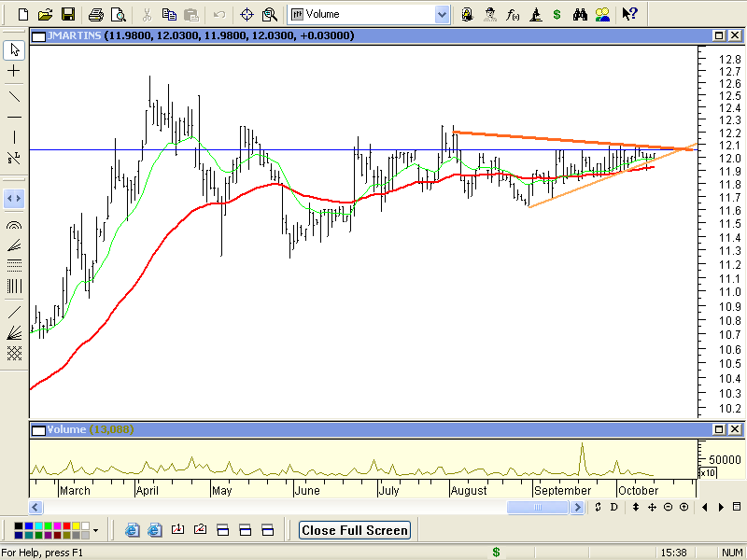747x560 pixels.
Task: Go to previous security with left triangle
Action: (x=705, y=507)
